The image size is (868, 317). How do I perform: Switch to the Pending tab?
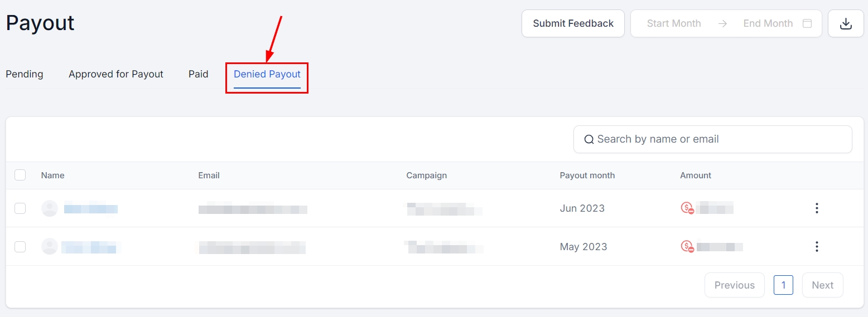(x=25, y=74)
